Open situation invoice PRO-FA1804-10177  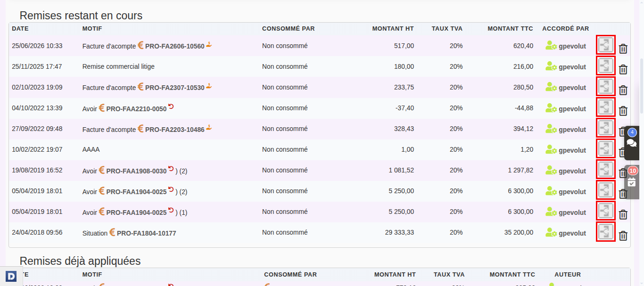[x=146, y=233]
